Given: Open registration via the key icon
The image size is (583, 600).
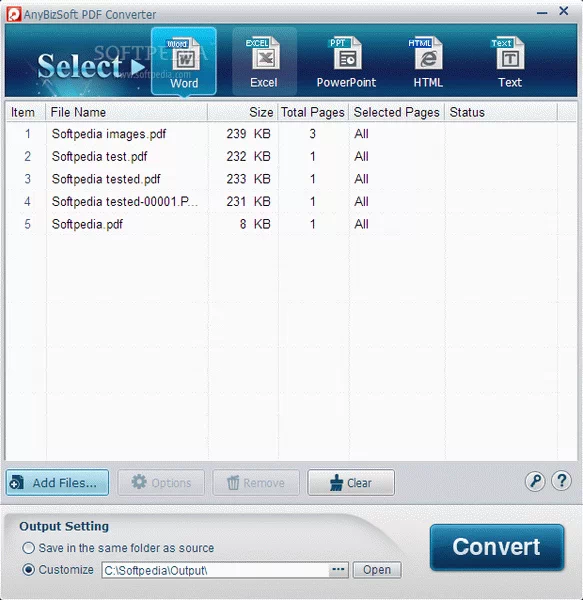Looking at the screenshot, I should (x=535, y=481).
